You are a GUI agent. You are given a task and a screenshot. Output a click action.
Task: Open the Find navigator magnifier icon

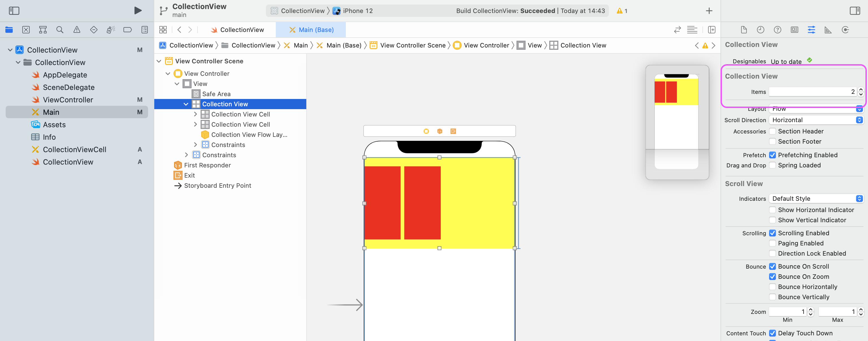tap(60, 30)
